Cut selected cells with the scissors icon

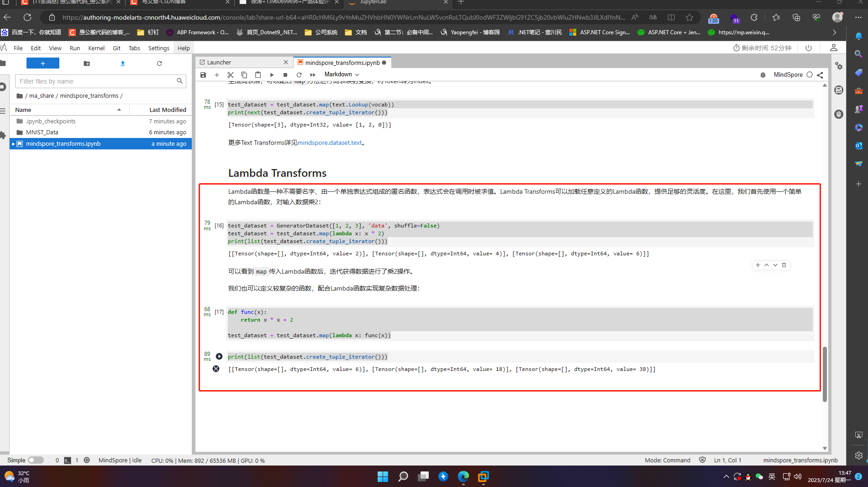point(231,75)
